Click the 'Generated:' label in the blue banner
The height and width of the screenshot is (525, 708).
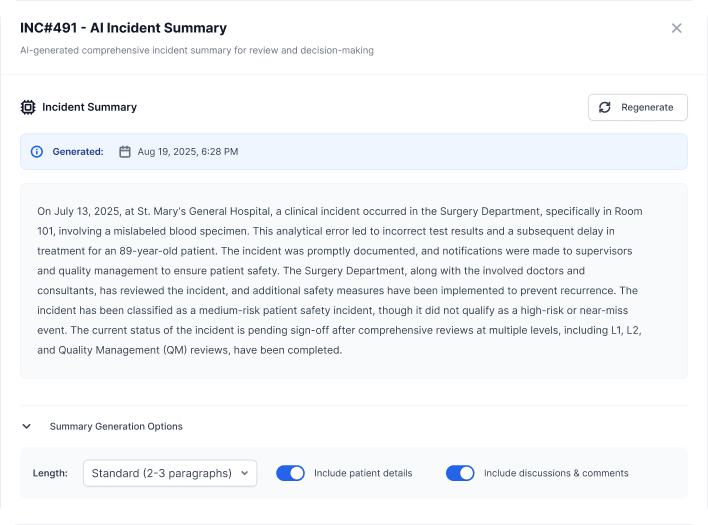pos(78,152)
